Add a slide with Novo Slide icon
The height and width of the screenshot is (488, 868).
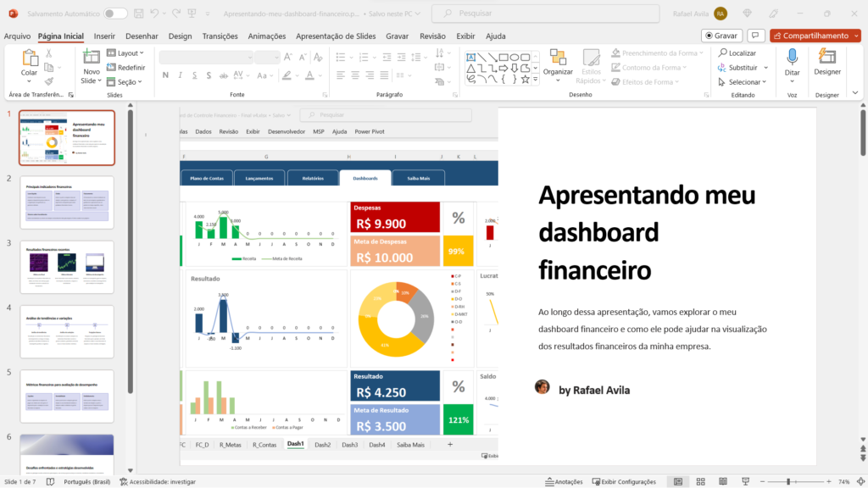pyautogui.click(x=90, y=58)
